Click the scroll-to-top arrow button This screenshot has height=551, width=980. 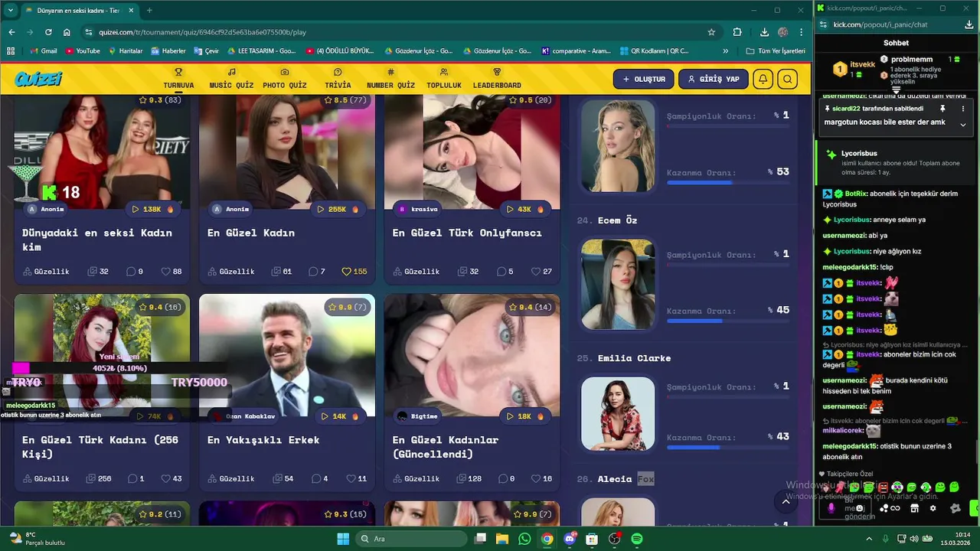pos(786,501)
